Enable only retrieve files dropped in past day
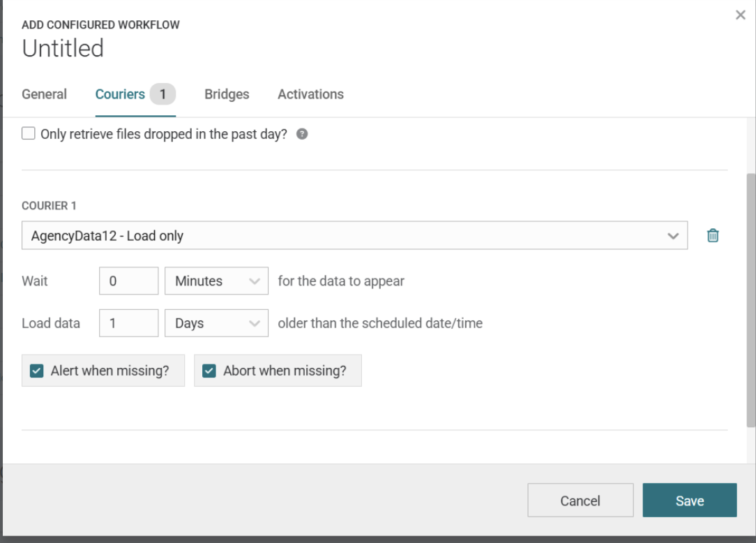This screenshot has width=756, height=543. [29, 134]
